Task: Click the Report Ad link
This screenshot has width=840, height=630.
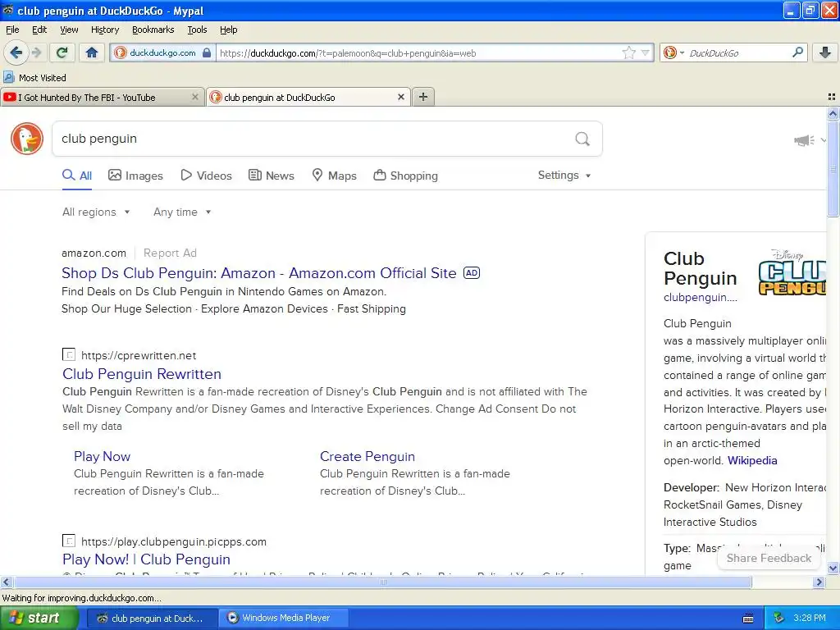Action: coord(170,253)
